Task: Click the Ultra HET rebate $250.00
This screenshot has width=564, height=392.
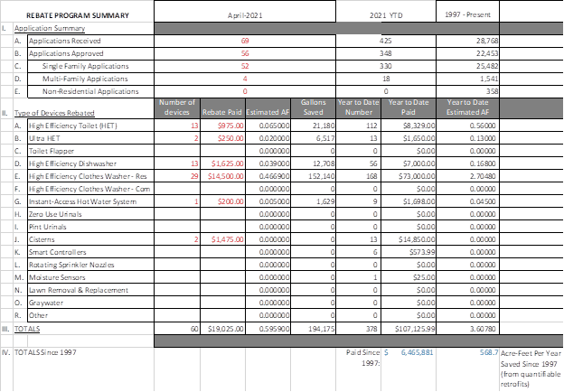Action: (230, 138)
